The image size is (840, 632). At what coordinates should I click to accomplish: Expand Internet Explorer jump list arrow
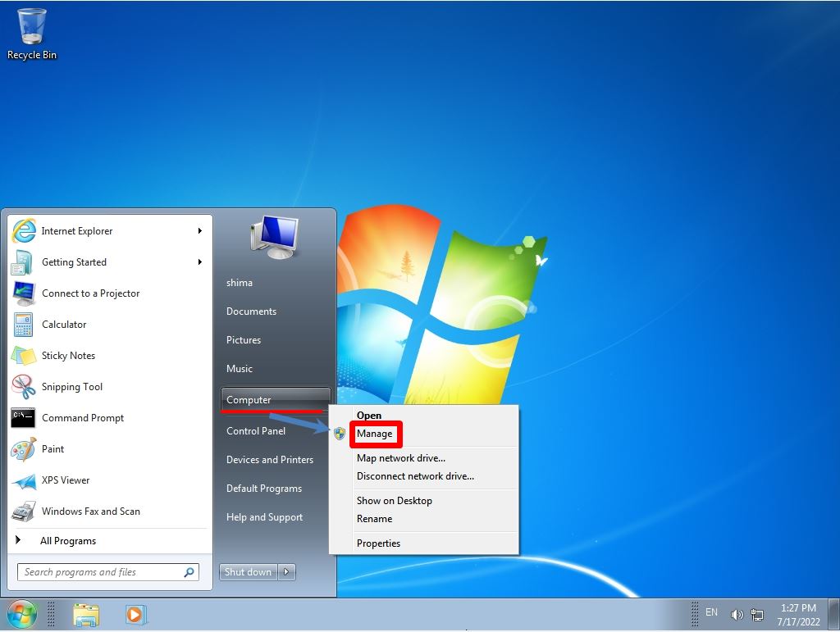point(200,230)
